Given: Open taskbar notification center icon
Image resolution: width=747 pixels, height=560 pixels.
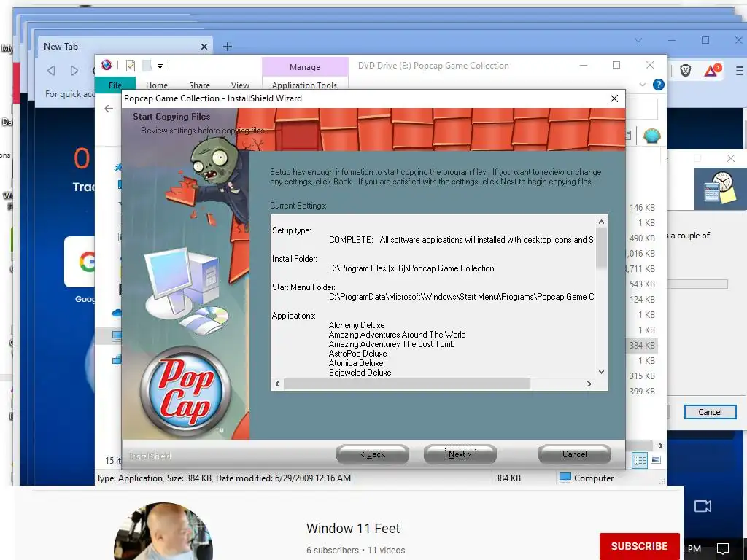Looking at the screenshot, I should pyautogui.click(x=723, y=549).
